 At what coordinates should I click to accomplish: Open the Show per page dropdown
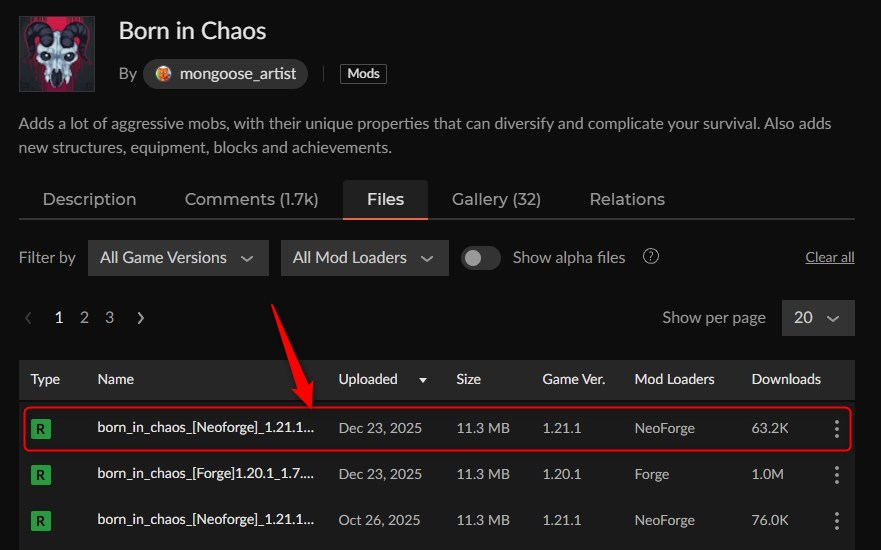(x=817, y=318)
